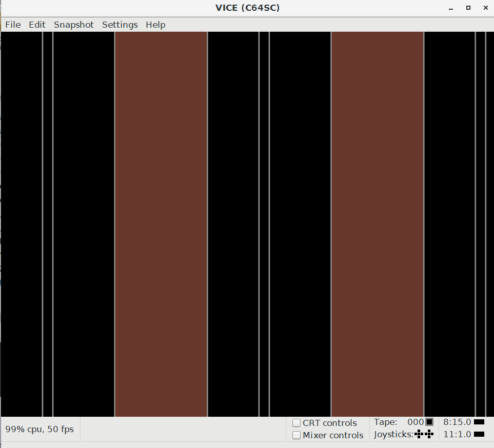494x448 pixels.
Task: Close the VICE window
Action: point(485,8)
